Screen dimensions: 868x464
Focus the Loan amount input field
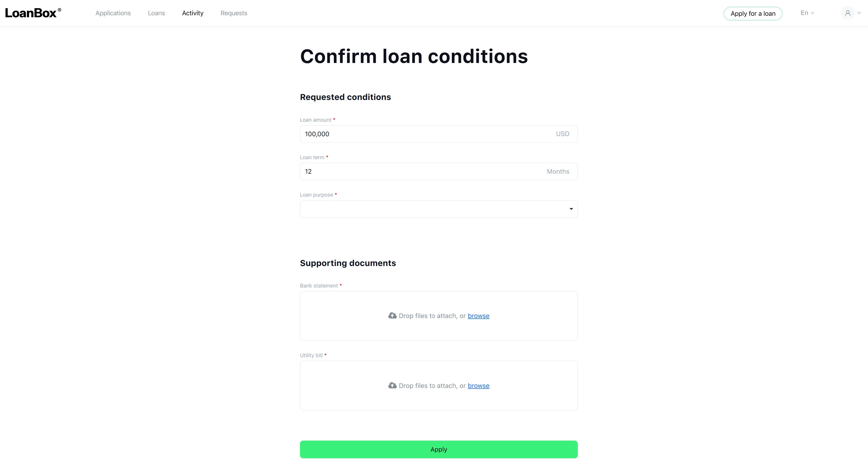pos(439,134)
